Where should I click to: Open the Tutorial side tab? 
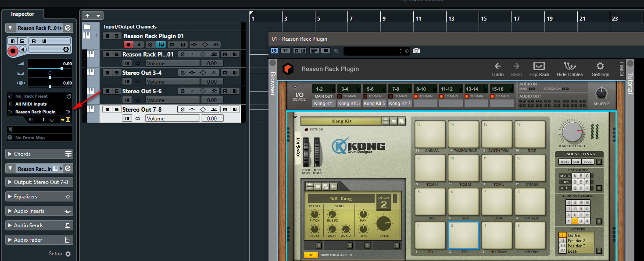[x=630, y=83]
